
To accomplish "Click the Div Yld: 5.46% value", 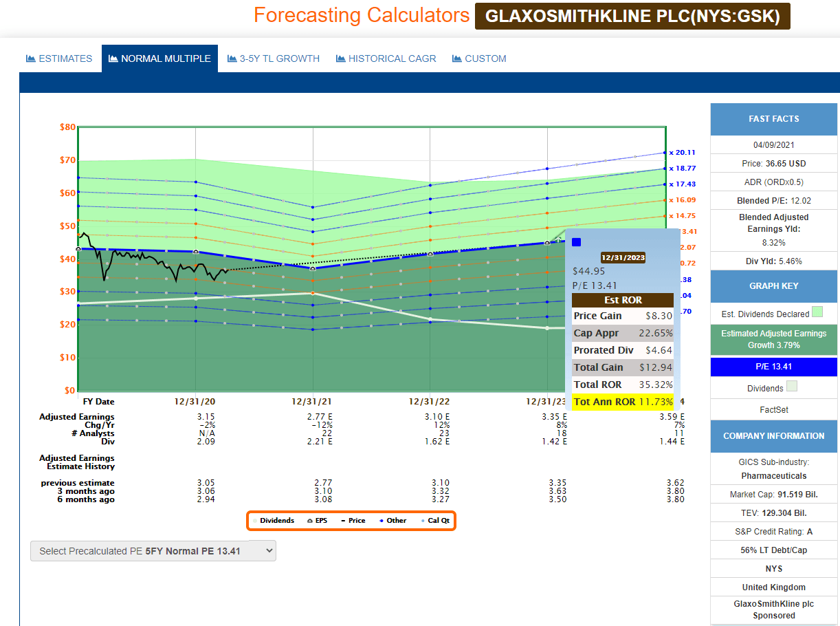I will (x=773, y=261).
